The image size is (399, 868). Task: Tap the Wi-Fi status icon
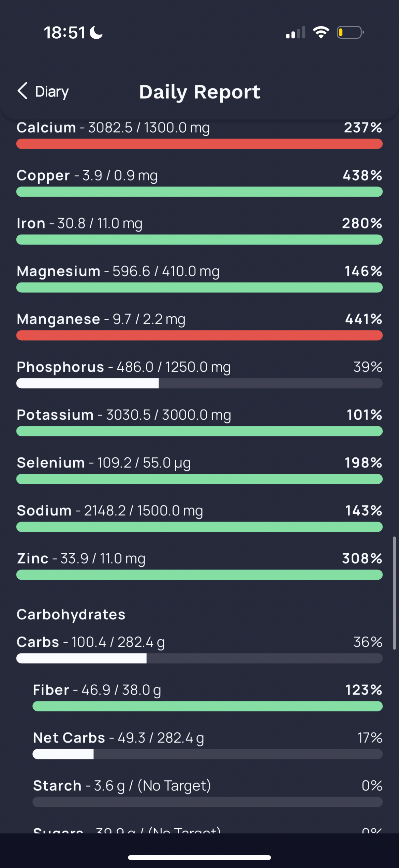(321, 32)
